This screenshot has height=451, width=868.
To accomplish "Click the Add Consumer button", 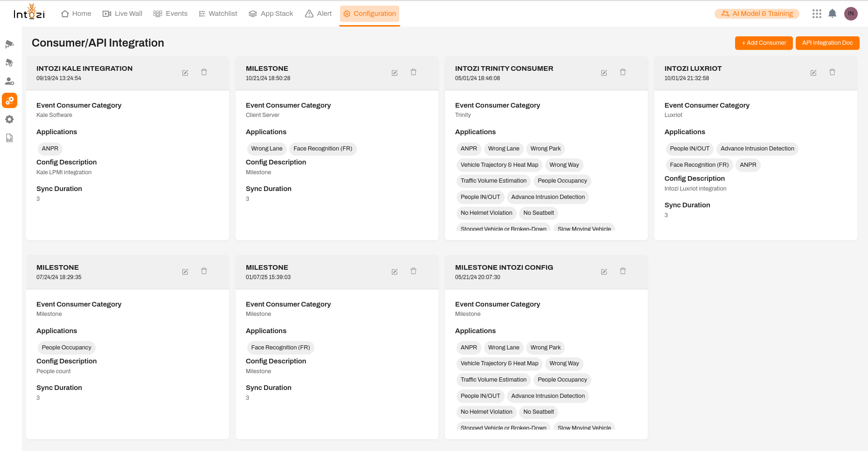I will coord(764,42).
